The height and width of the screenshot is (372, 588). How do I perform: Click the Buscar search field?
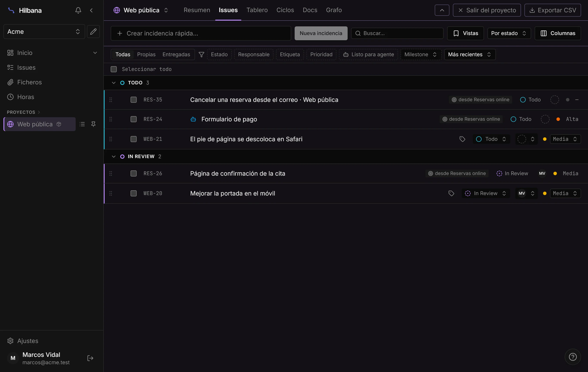[x=397, y=33]
